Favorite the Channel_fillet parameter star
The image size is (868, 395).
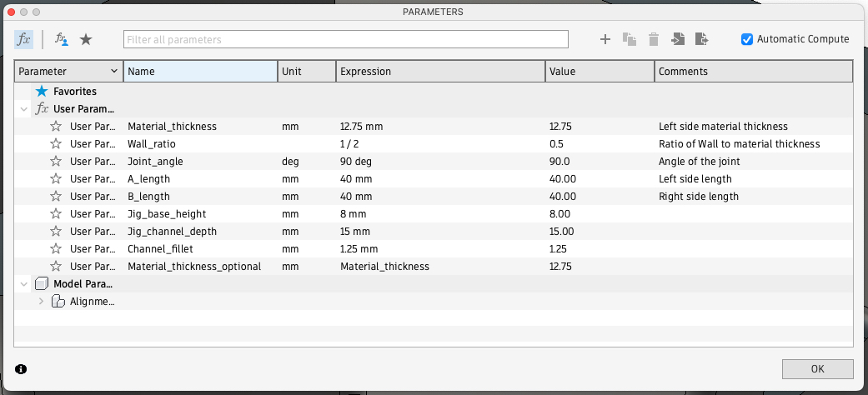pyautogui.click(x=55, y=249)
